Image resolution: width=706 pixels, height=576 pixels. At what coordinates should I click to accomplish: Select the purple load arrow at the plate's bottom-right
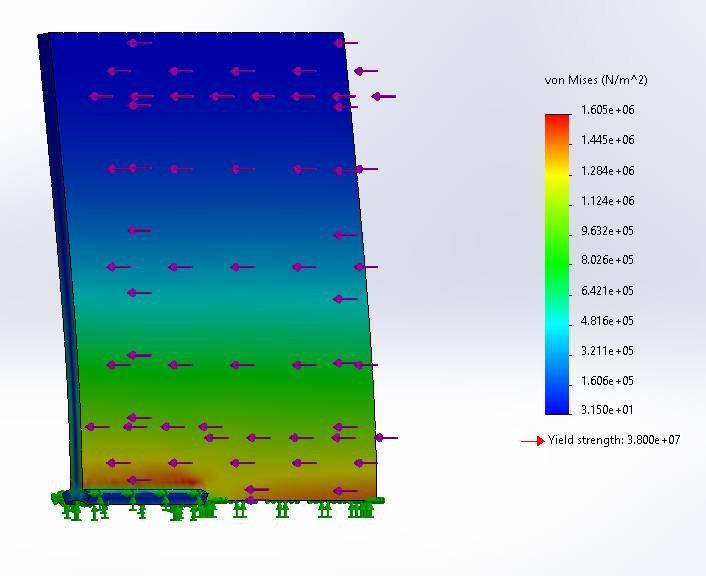pyautogui.click(x=345, y=491)
